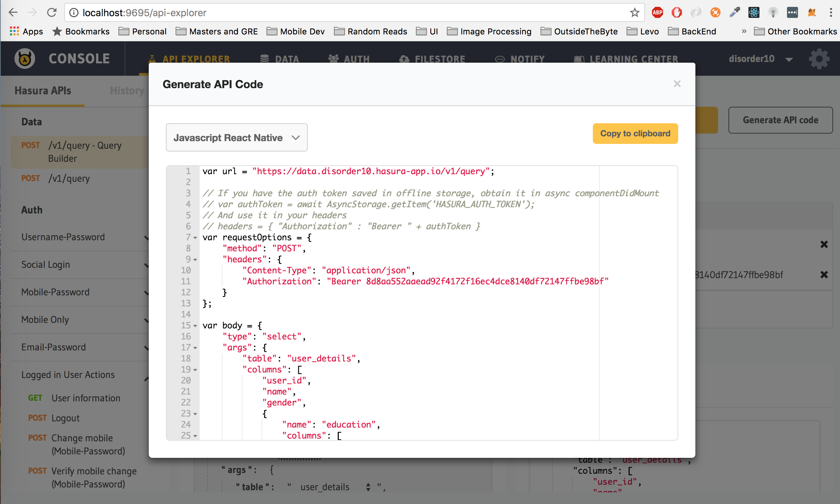Image resolution: width=840 pixels, height=504 pixels.
Task: Copy generated code to clipboard
Action: pyautogui.click(x=635, y=134)
